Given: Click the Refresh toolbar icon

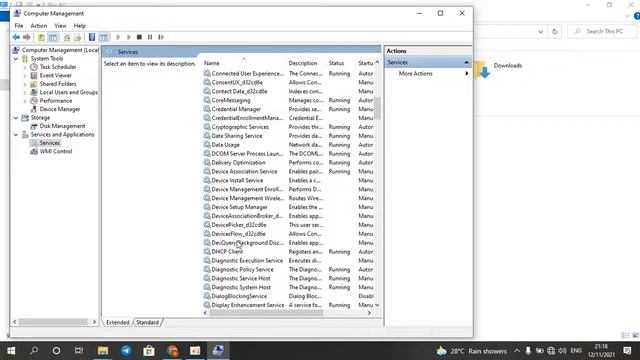Looking at the screenshot, I should point(67,37).
